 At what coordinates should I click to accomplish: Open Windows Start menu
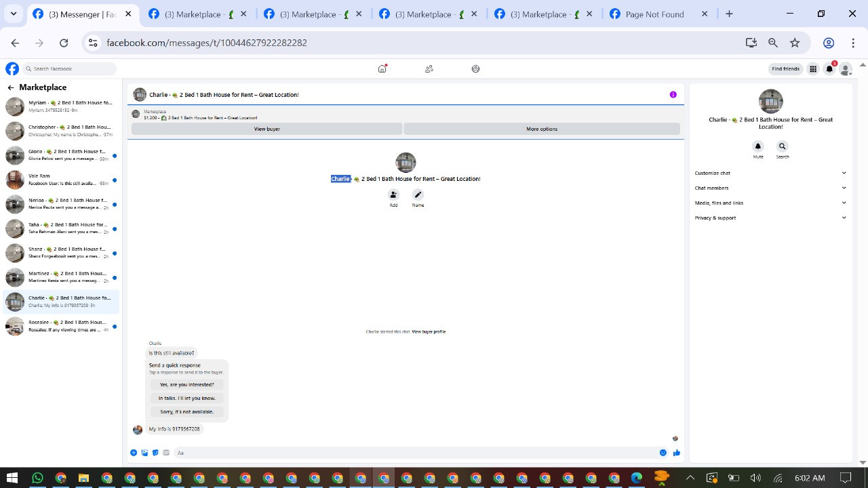pyautogui.click(x=12, y=478)
